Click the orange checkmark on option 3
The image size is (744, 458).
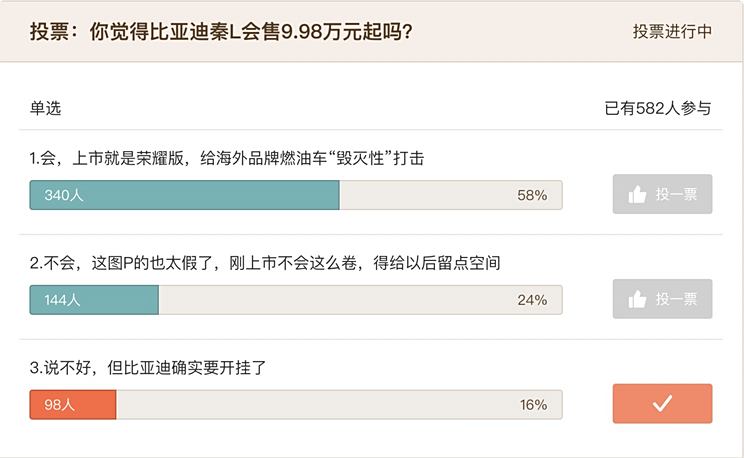coord(662,404)
